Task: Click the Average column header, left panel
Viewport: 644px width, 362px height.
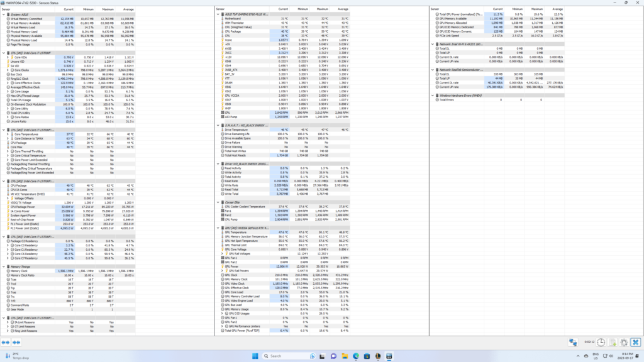Action: 128,9
